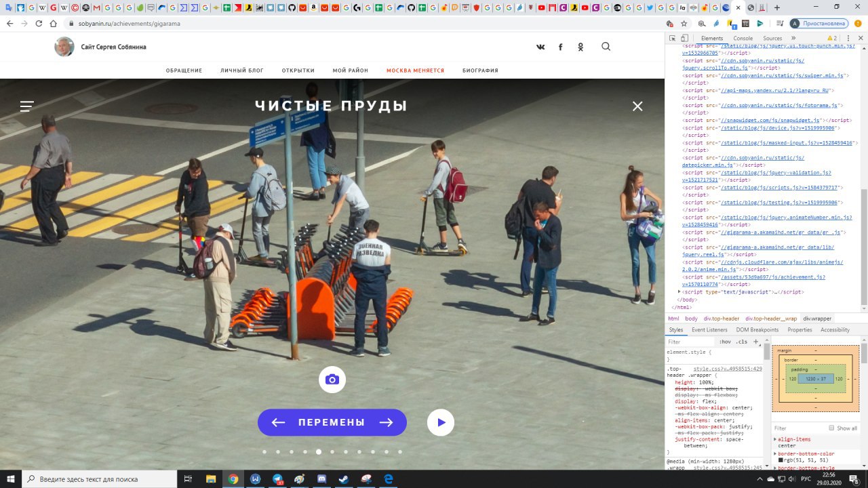Close the DevTools panel
The image size is (868, 488).
tap(861, 38)
